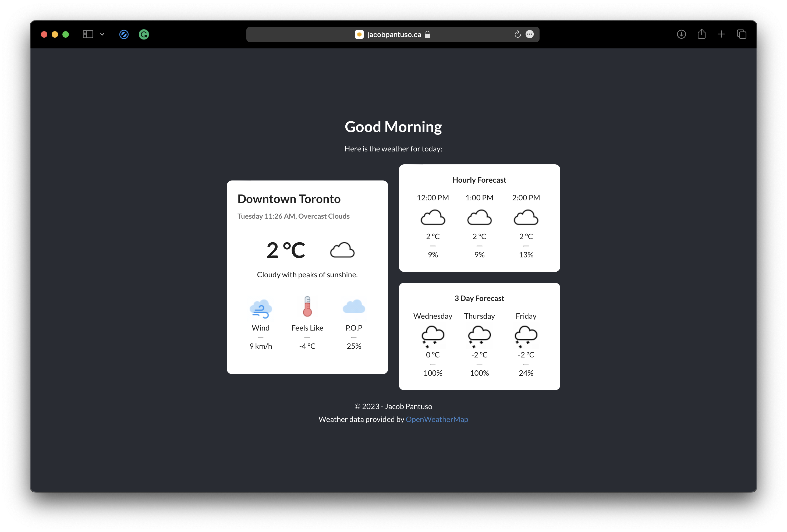Click the blue compass extension icon
Image resolution: width=787 pixels, height=532 pixels.
tap(124, 34)
